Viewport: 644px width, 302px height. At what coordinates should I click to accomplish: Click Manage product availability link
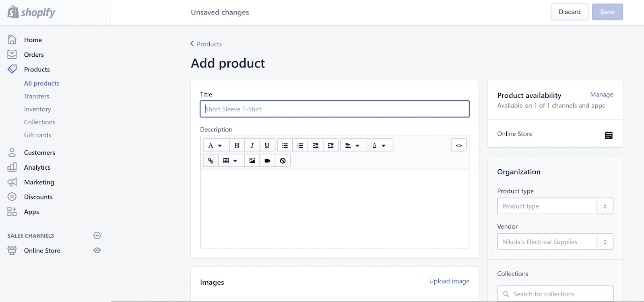(x=602, y=95)
